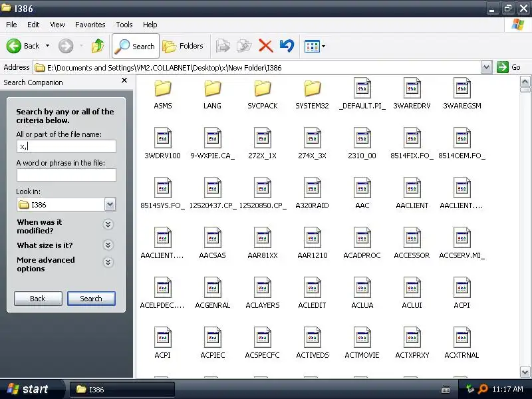
Task: Click the Move To toolbar icon
Action: coord(223,46)
